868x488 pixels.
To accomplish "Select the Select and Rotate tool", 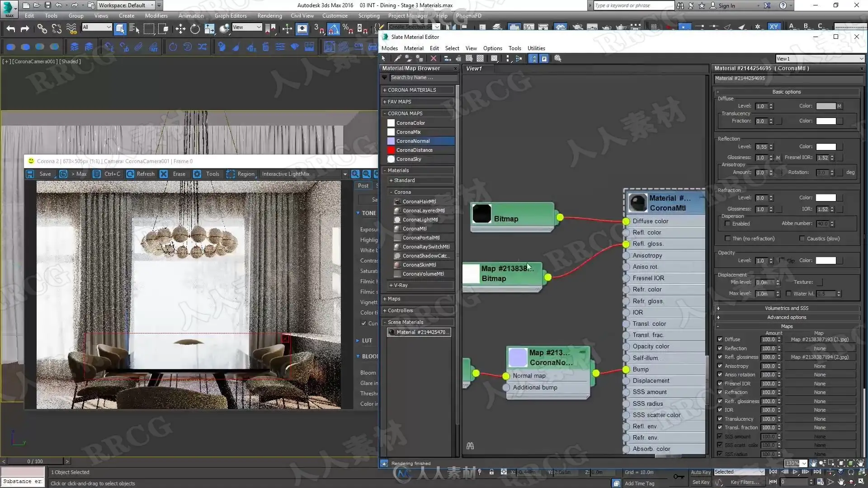I will click(195, 29).
